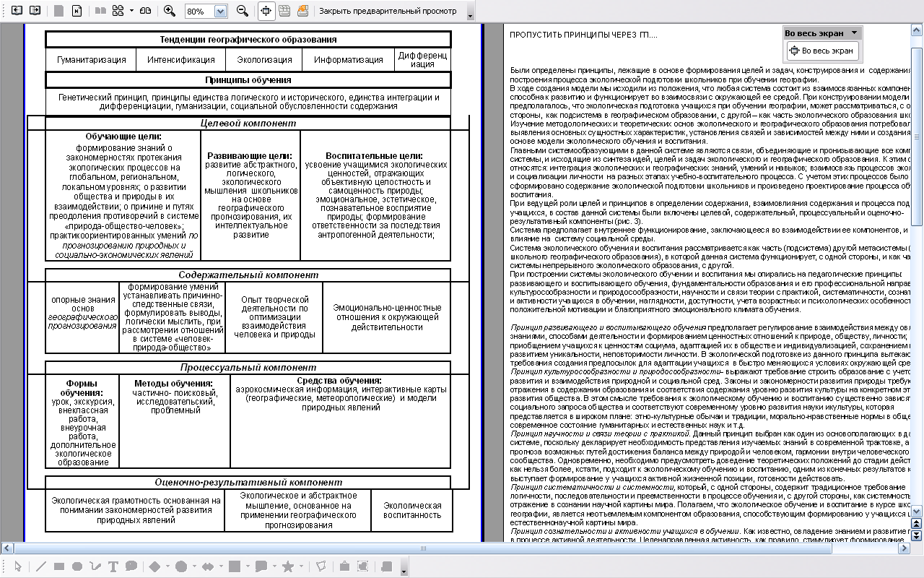Open the callout shapes dropdown arrow
924x578 pixels.
pos(274,566)
